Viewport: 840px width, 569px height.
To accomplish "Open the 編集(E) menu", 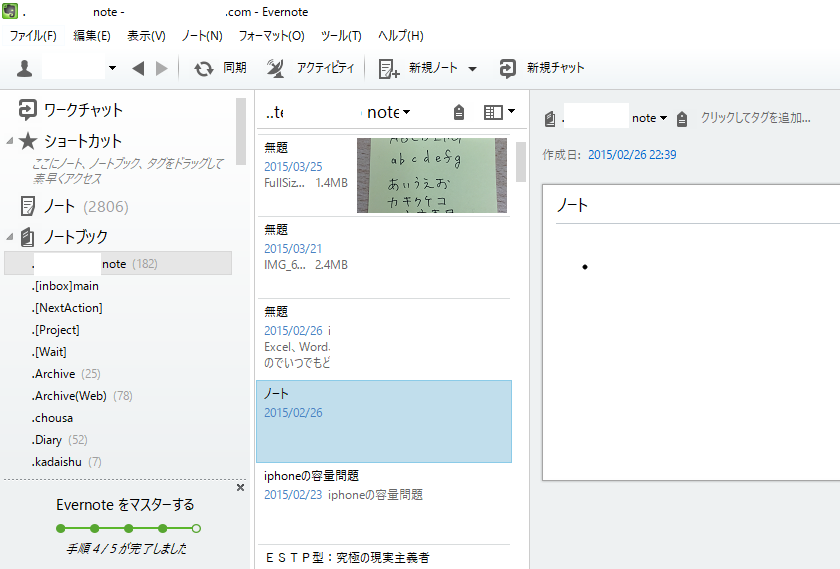I will click(92, 36).
